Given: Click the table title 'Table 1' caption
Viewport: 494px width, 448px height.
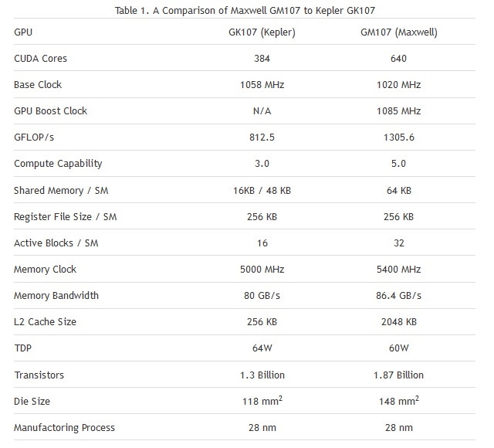Looking at the screenshot, I should [246, 10].
